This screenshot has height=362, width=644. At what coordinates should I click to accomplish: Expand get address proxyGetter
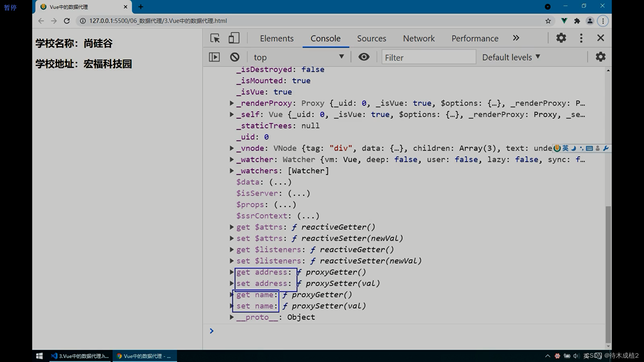click(x=231, y=272)
